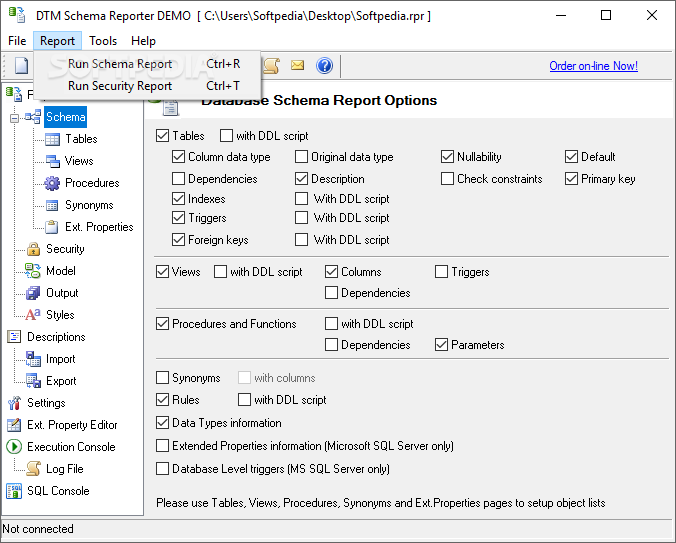Select Tables in the schema tree
676x543 pixels.
tap(81, 139)
